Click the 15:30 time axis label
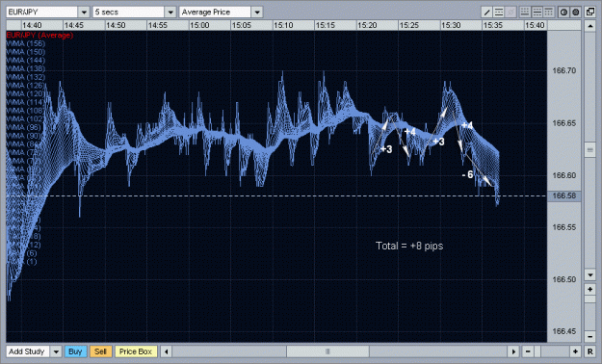This screenshot has height=364, width=602. tap(451, 25)
